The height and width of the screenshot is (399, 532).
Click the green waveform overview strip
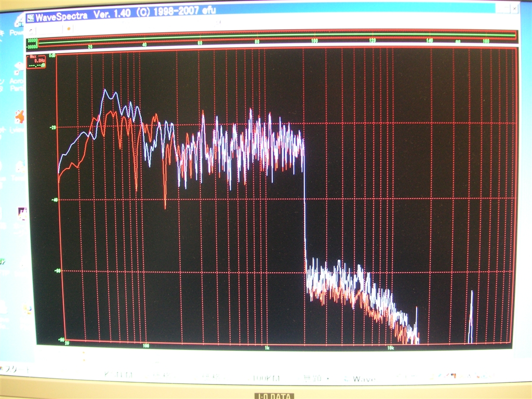277,37
